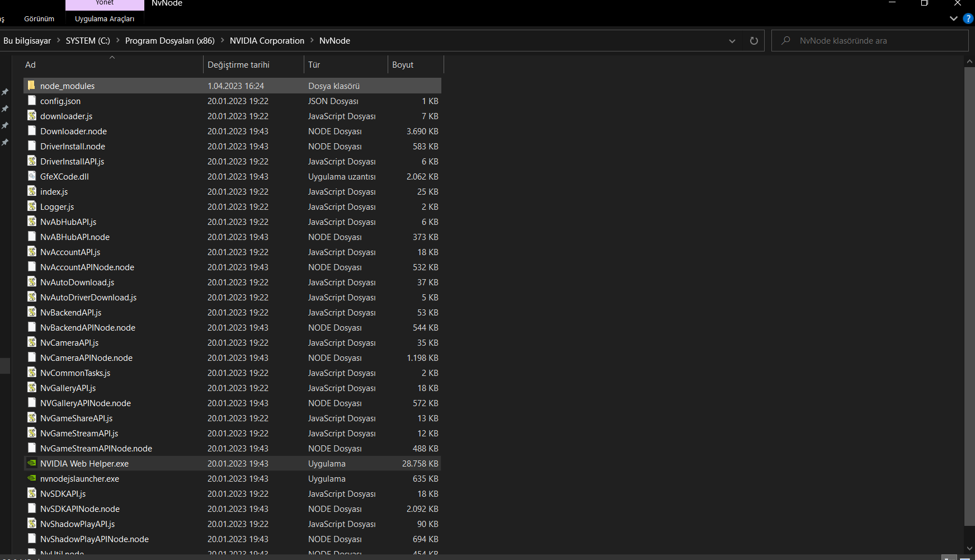Click the nvnodejslauncher.exe icon
This screenshot has width=975, height=560.
pyautogui.click(x=32, y=478)
